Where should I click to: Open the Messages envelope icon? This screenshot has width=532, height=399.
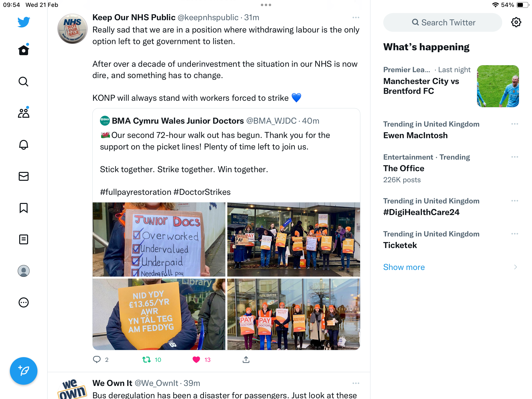coord(24,176)
